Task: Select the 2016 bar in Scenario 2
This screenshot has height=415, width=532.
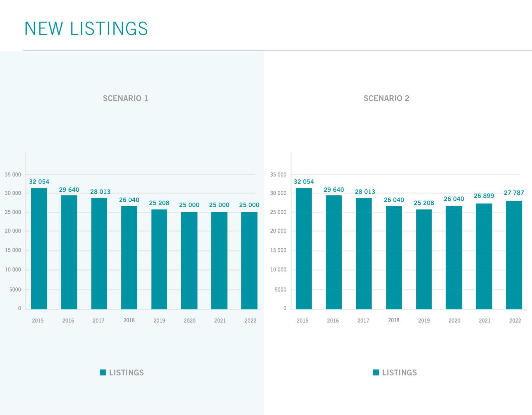Action: coord(333,252)
